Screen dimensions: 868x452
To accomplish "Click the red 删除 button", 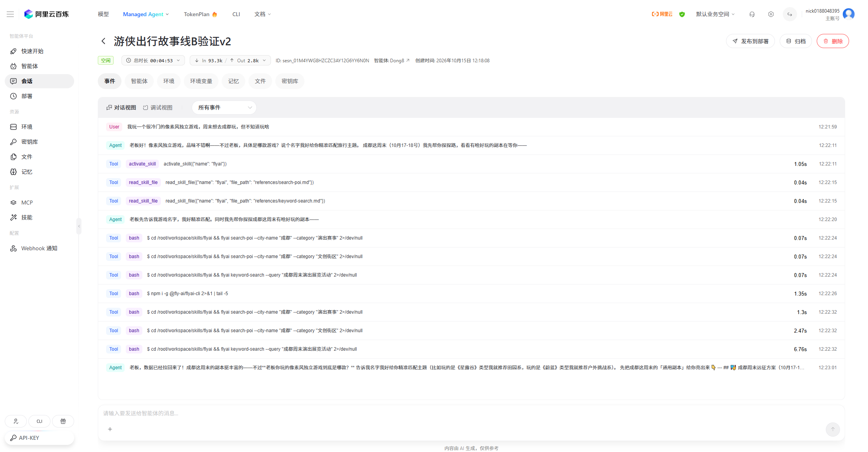I will click(833, 41).
